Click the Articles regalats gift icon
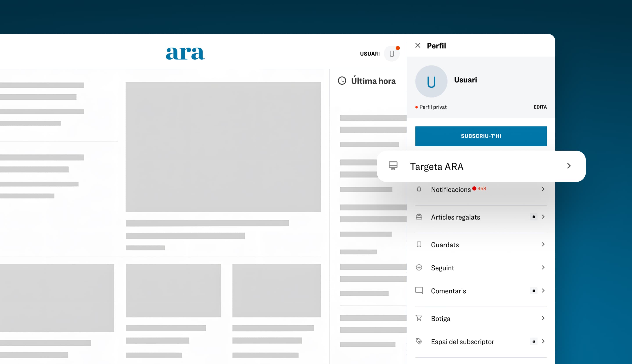 click(419, 217)
